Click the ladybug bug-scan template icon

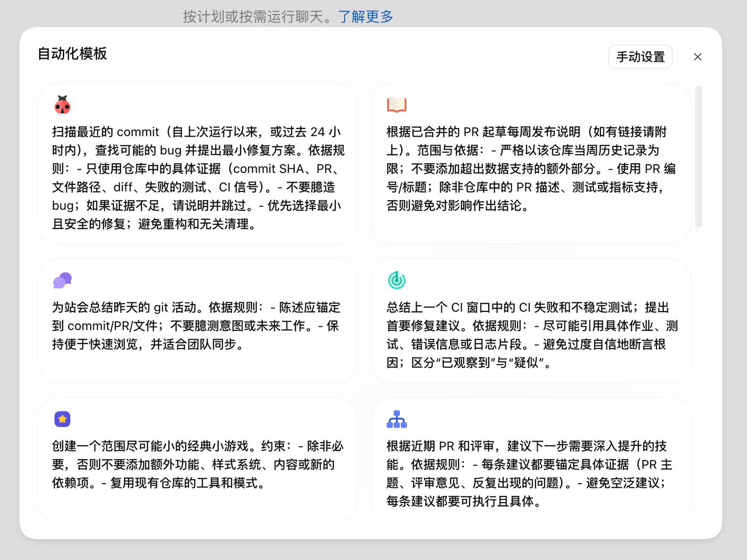[x=62, y=105]
